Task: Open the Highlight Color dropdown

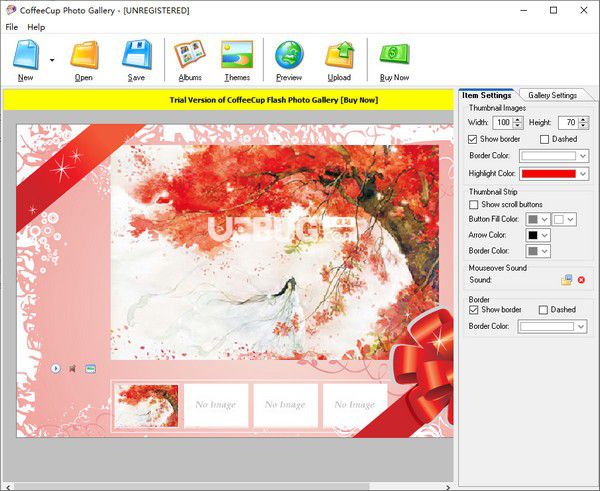Action: click(583, 174)
